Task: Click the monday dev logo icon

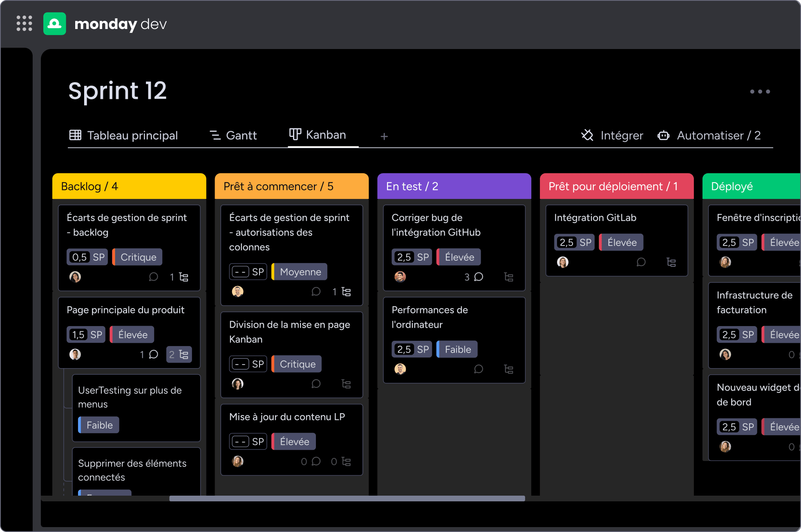Action: 55,24
